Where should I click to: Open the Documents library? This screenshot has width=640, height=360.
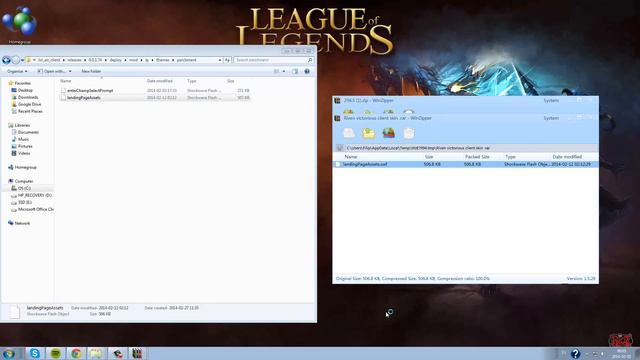pos(28,132)
